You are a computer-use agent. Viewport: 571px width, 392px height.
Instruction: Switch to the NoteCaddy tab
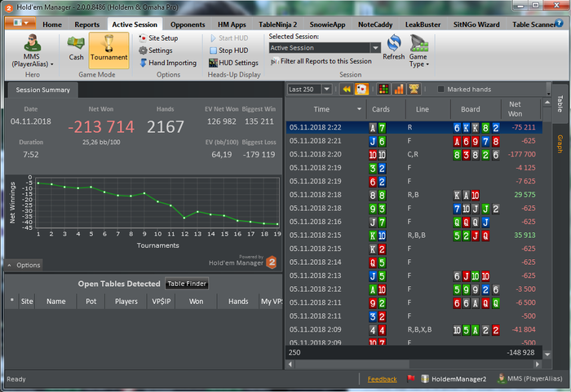pyautogui.click(x=375, y=24)
